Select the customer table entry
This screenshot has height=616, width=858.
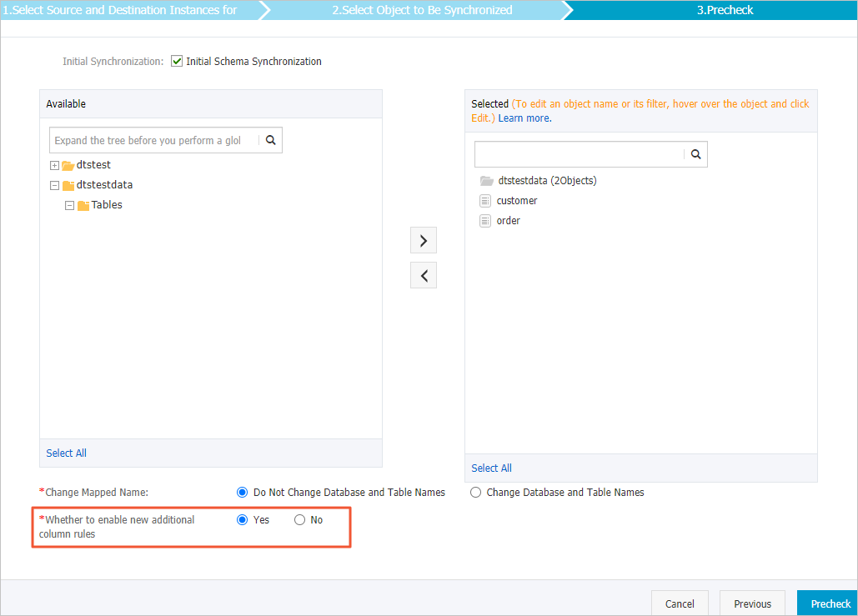517,201
